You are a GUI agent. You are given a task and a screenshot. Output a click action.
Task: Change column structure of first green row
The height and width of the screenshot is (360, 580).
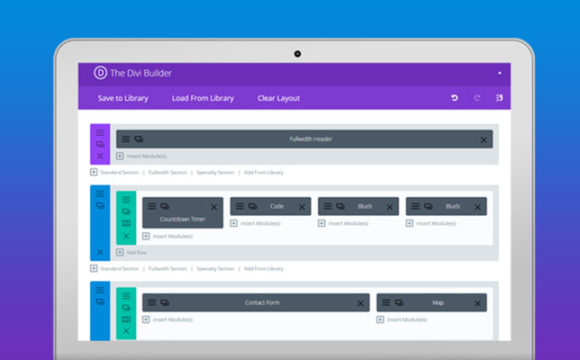tap(126, 223)
